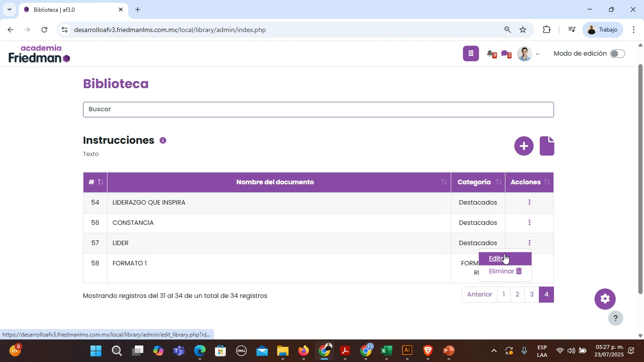Open actions menu for LIDERAZGO QUE INSPIRA
Image resolution: width=644 pixels, height=362 pixels.
(529, 202)
